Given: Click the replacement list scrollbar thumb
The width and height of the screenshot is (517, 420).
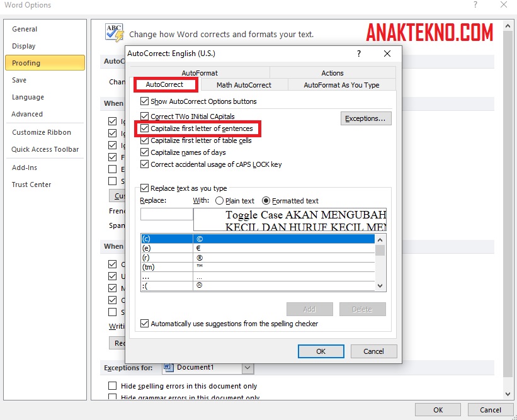Looking at the screenshot, I should pos(380,250).
